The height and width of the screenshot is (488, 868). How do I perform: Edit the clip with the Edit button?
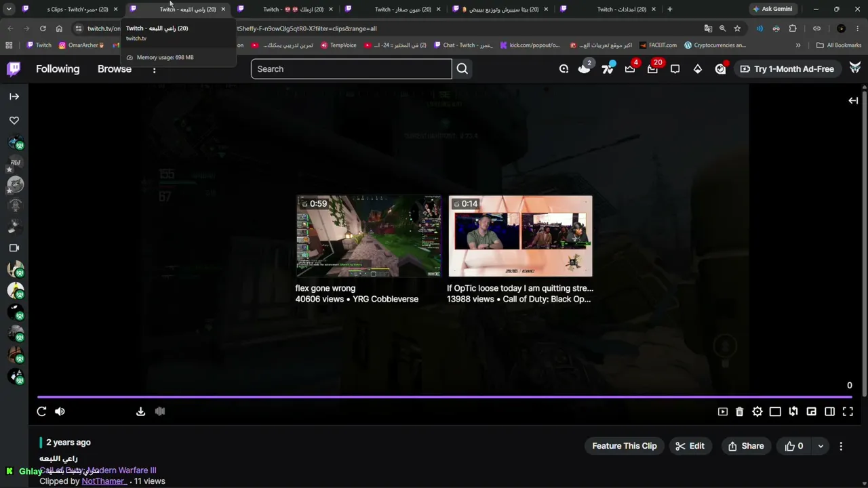coord(690,446)
